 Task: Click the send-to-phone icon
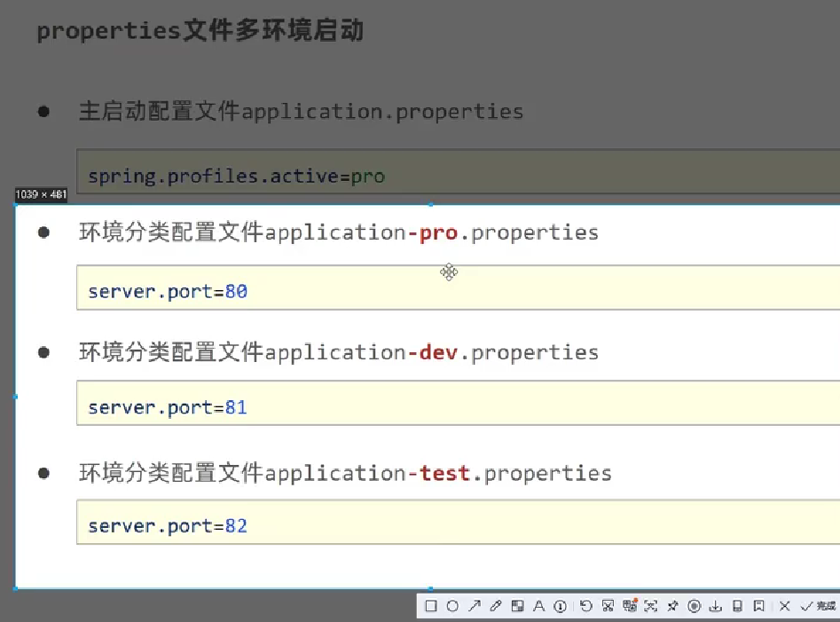point(737,606)
